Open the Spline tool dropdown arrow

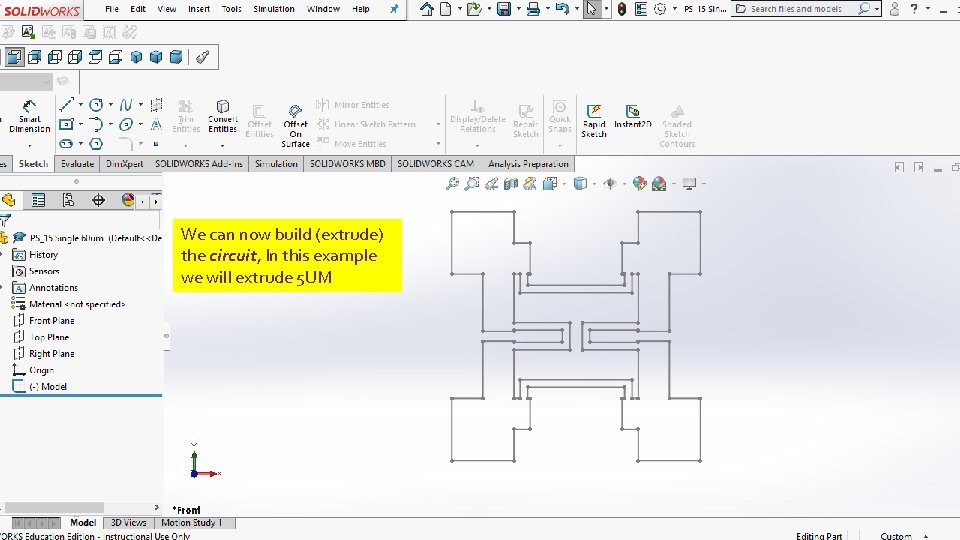coord(141,105)
